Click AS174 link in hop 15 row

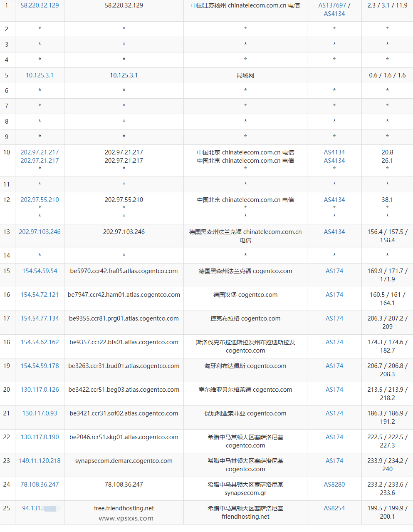pos(334,271)
